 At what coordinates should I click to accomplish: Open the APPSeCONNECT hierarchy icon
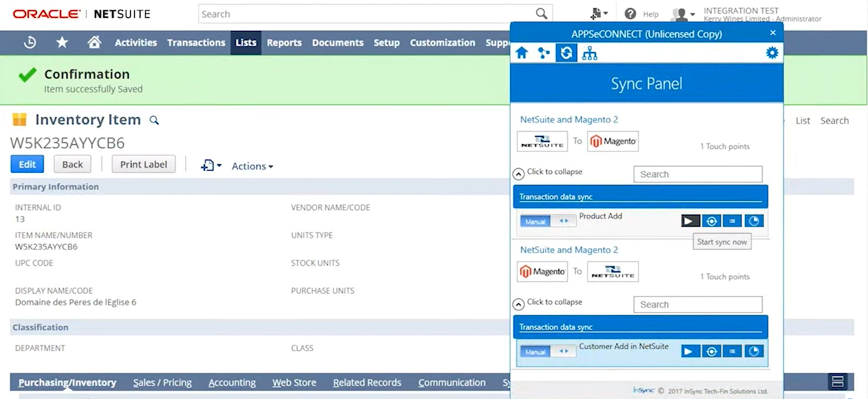(590, 53)
